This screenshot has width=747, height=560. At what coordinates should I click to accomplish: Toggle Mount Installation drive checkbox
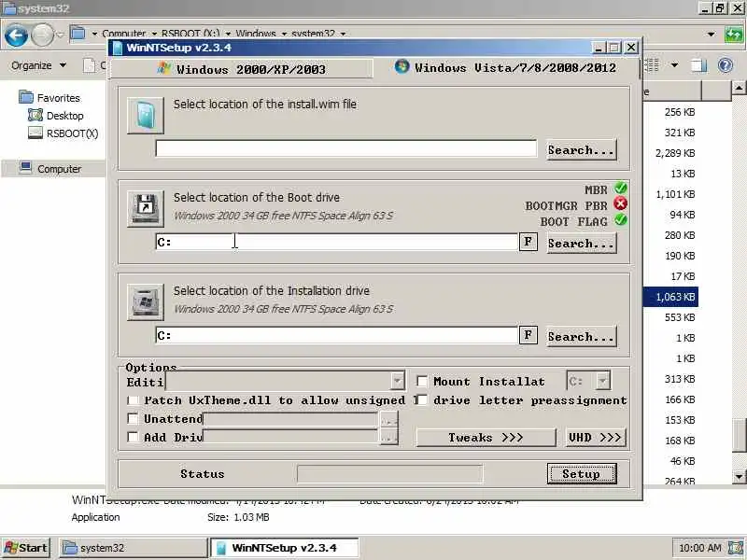coord(422,381)
